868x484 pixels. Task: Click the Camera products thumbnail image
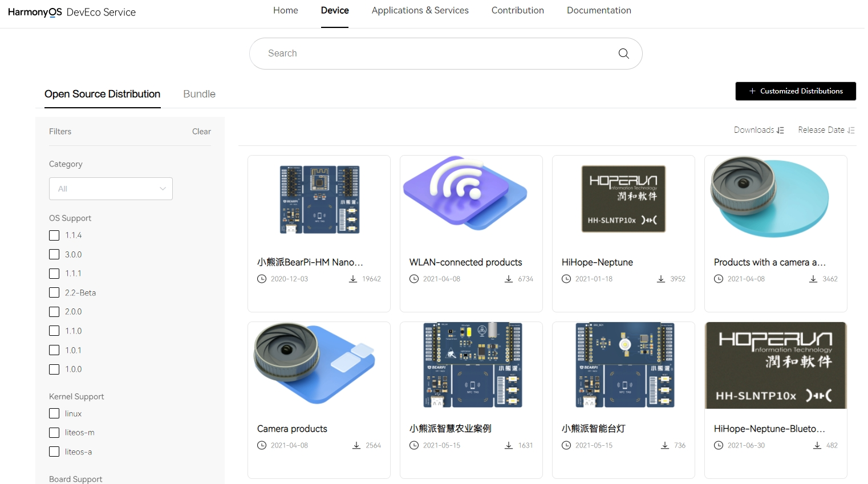pos(315,364)
